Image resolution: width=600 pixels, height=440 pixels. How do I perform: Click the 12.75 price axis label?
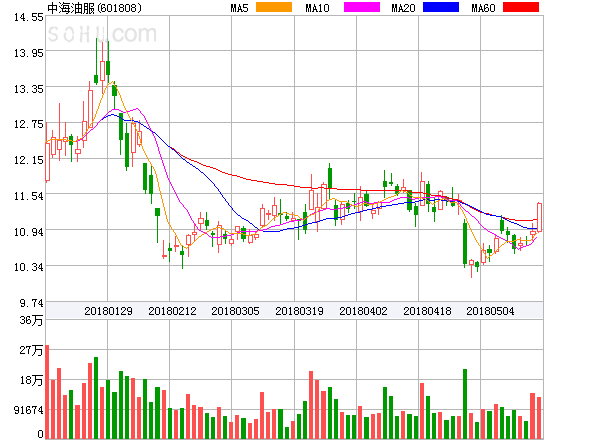pyautogui.click(x=29, y=124)
